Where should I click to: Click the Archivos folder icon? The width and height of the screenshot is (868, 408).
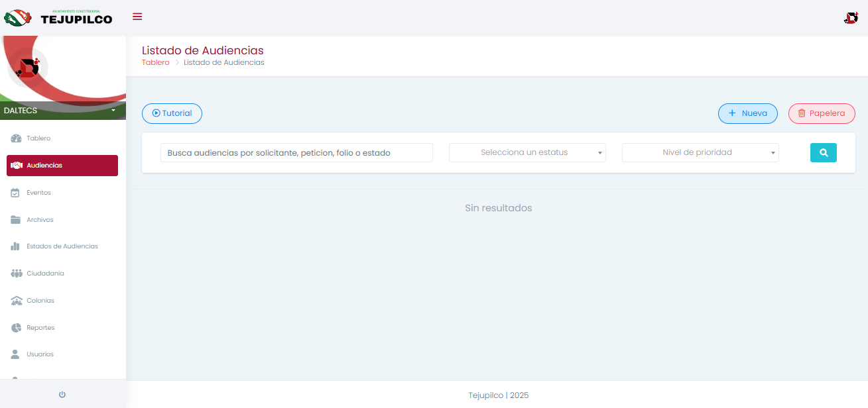coord(16,220)
